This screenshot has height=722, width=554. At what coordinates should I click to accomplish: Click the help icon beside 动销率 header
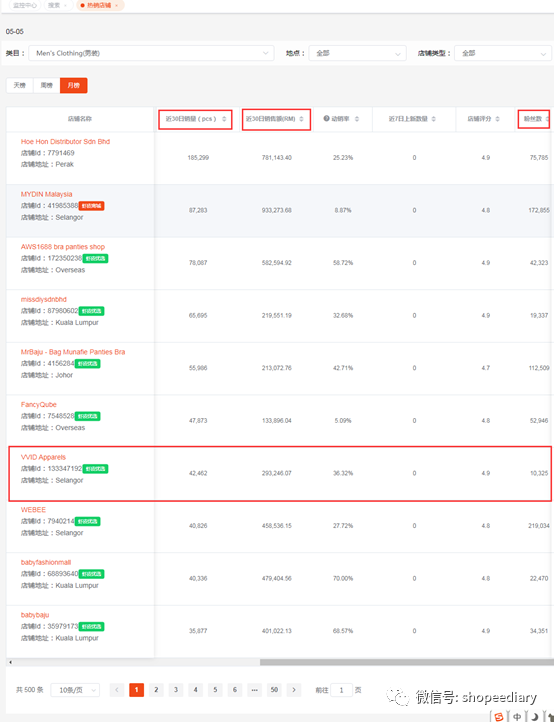pos(327,119)
